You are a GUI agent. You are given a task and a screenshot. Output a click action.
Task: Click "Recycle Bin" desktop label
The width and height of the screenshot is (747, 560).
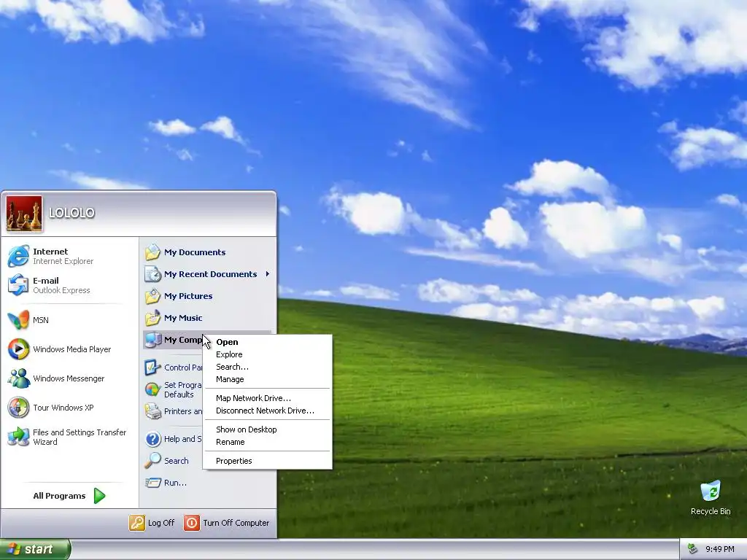[x=711, y=511]
